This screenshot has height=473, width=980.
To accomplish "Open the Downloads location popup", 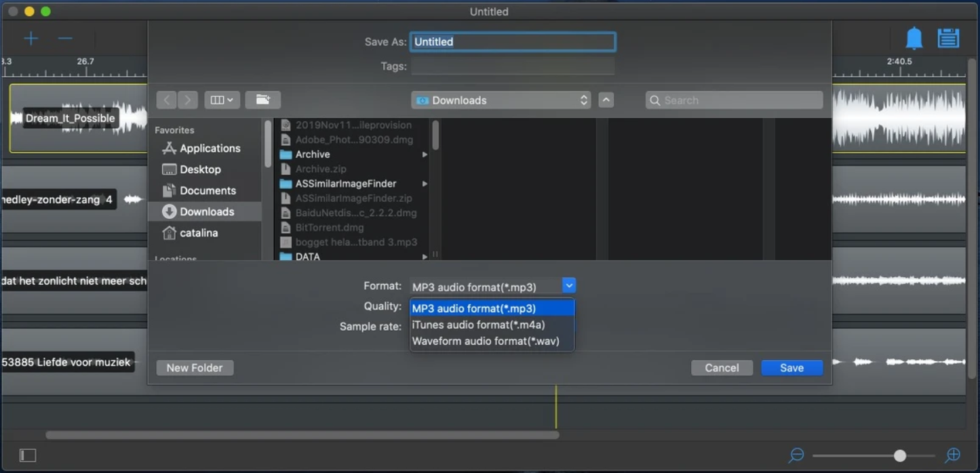I will coord(501,100).
